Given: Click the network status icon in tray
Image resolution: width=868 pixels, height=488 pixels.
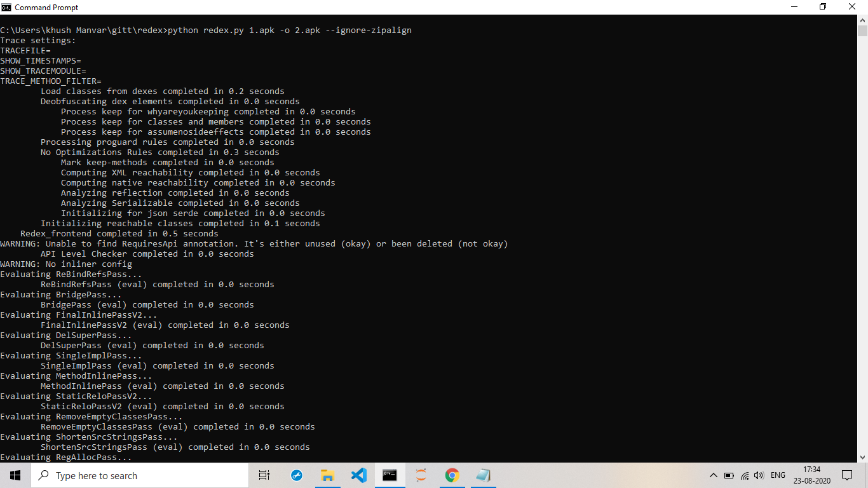Looking at the screenshot, I should click(744, 475).
